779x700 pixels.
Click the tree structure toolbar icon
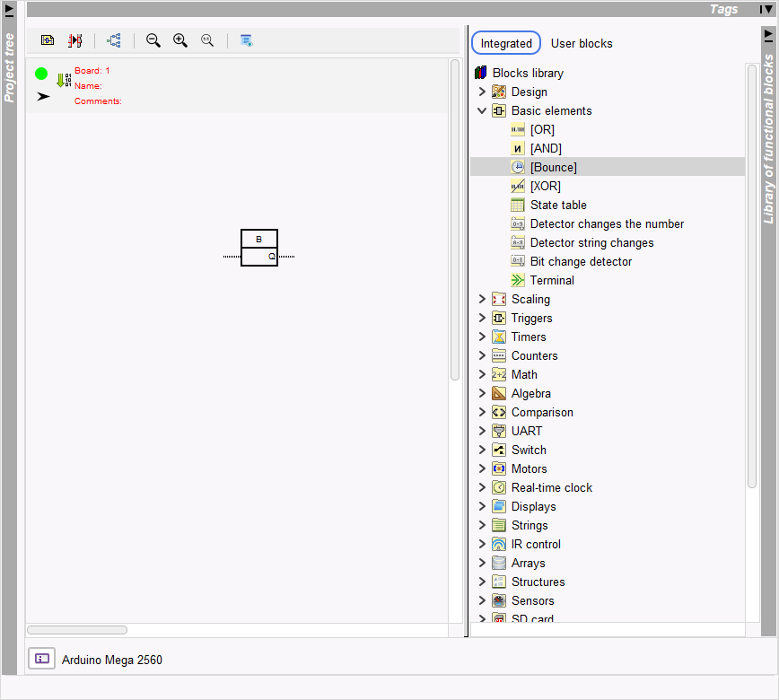[x=114, y=40]
